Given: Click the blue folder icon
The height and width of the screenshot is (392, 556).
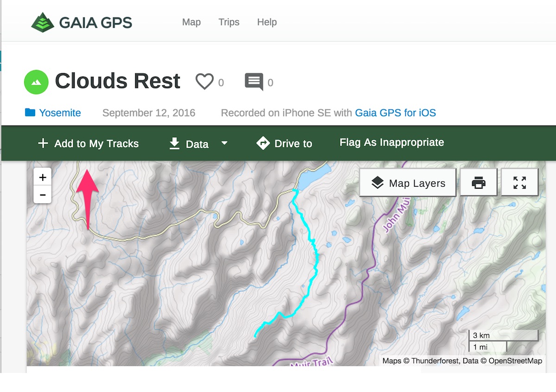Looking at the screenshot, I should [30, 112].
